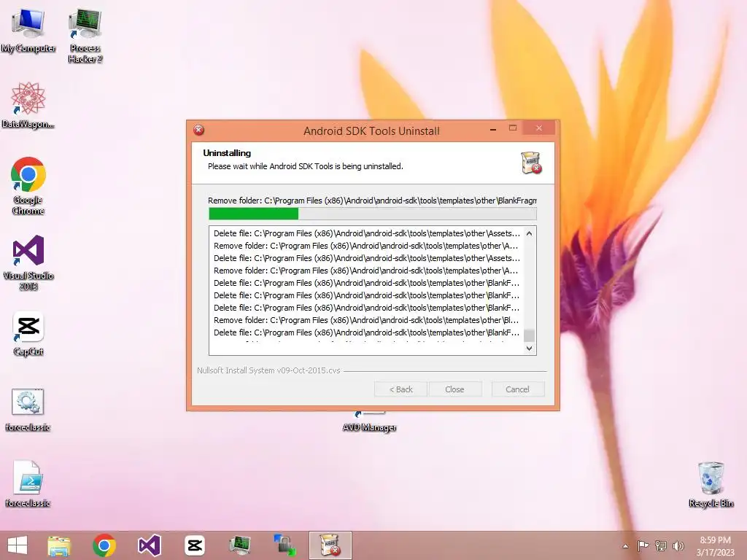Maximize the Android SDK Tools Uninstall window
Image resolution: width=747 pixels, height=560 pixels.
point(513,128)
